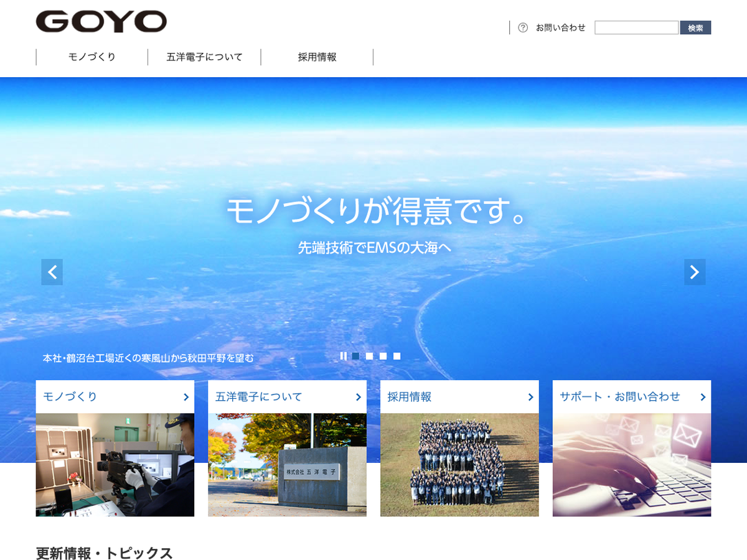Open the group employee photo thumbnail
Screen dimensions: 747x560
(459, 465)
